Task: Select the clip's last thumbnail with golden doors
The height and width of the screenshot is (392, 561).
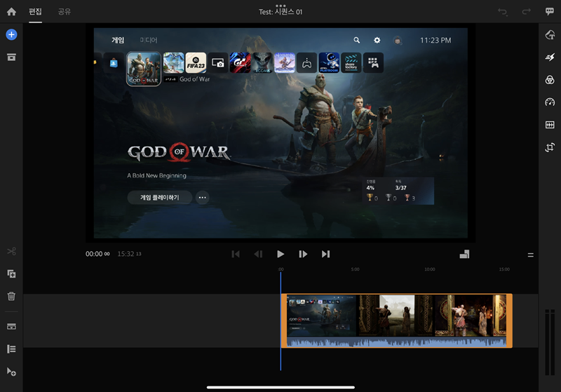Action: tap(470, 316)
